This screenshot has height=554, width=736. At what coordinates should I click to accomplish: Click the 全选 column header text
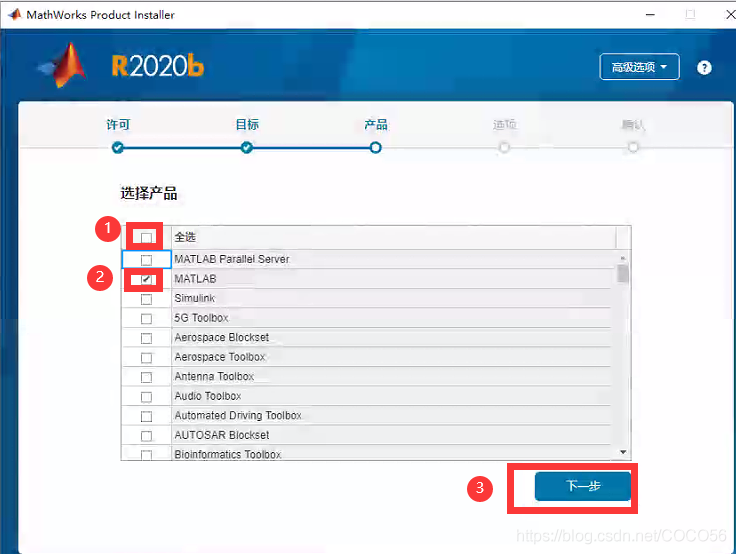click(x=185, y=237)
